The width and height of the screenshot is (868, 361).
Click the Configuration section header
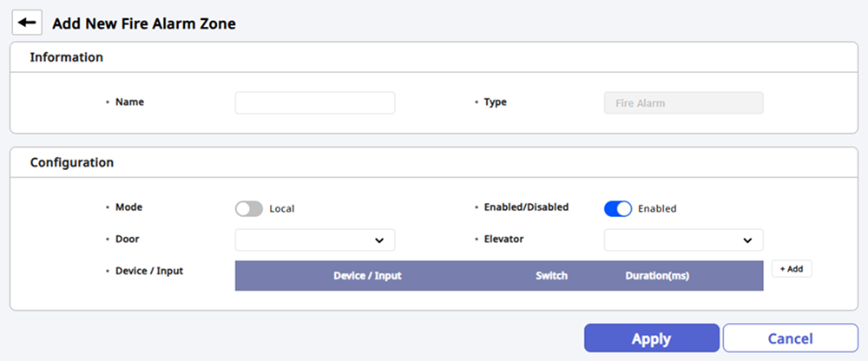coord(72,161)
